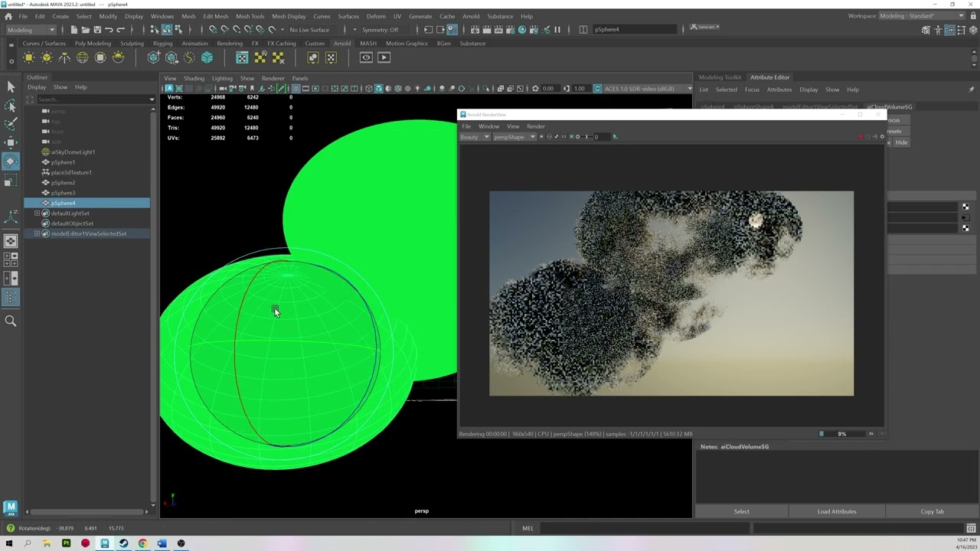Toggle red record button in RenderView
This screenshot has width=980, height=551.
pos(861,137)
